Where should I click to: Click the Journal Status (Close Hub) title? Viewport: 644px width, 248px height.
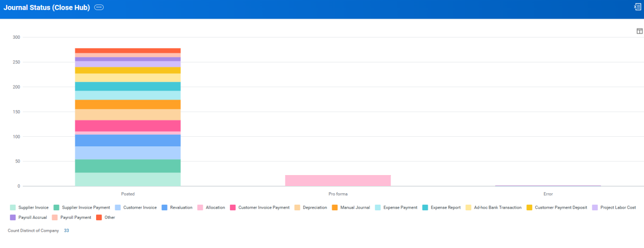(47, 8)
